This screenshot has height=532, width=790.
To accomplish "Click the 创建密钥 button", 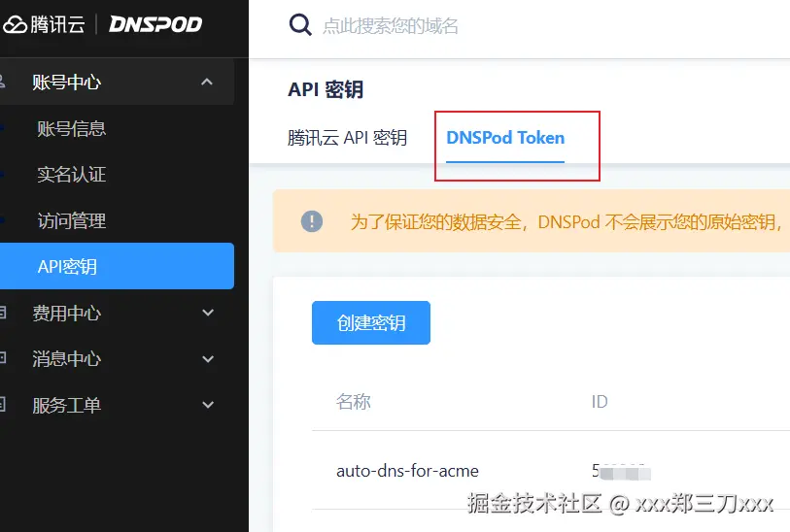I will click(x=371, y=322).
